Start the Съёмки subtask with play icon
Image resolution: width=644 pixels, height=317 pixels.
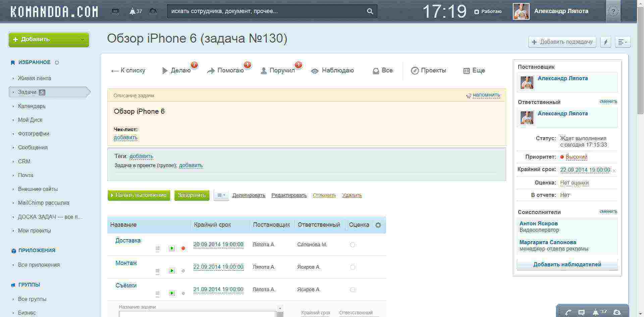172,293
